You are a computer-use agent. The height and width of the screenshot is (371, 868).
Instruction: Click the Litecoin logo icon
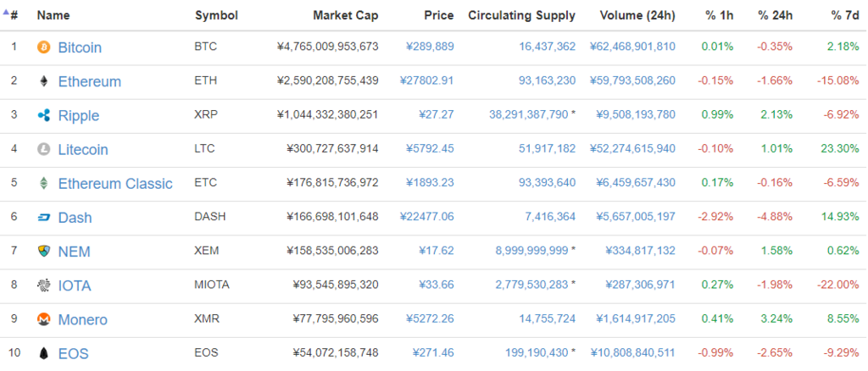tap(43, 149)
